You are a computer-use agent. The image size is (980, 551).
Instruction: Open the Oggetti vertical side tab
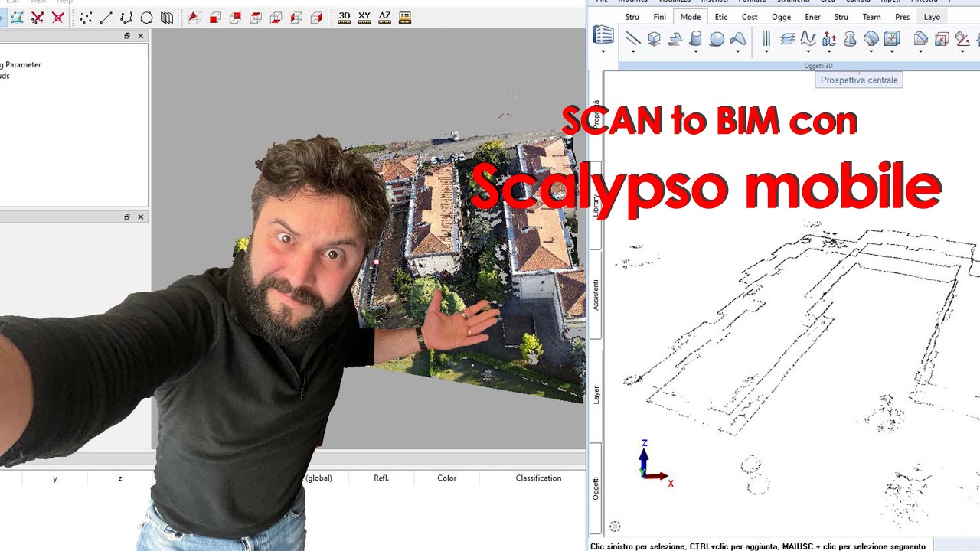(596, 488)
